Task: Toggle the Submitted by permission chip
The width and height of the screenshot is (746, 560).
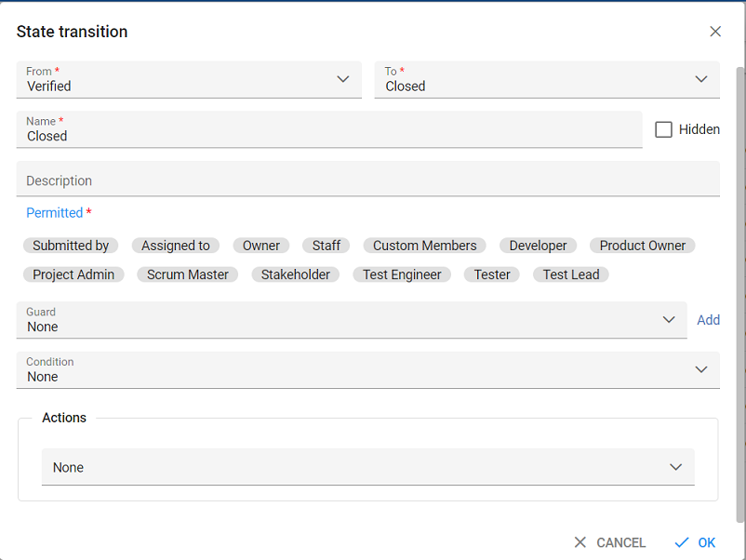Action: (x=71, y=246)
